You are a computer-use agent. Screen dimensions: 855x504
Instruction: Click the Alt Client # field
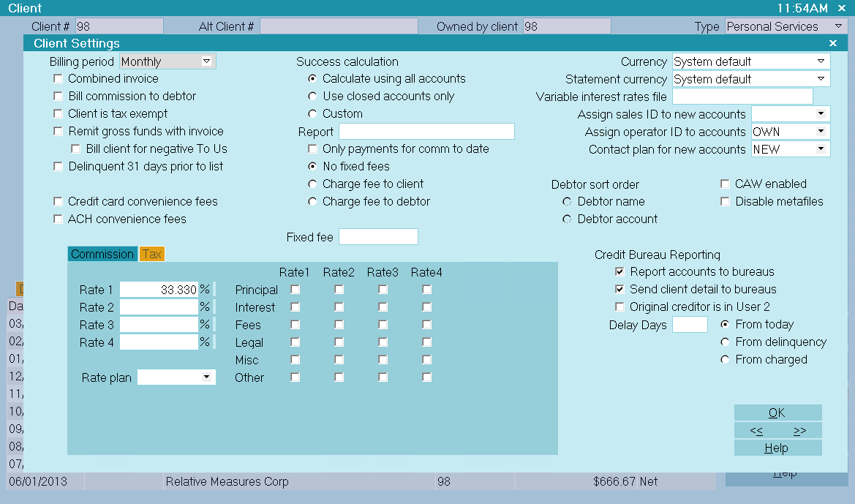click(339, 26)
